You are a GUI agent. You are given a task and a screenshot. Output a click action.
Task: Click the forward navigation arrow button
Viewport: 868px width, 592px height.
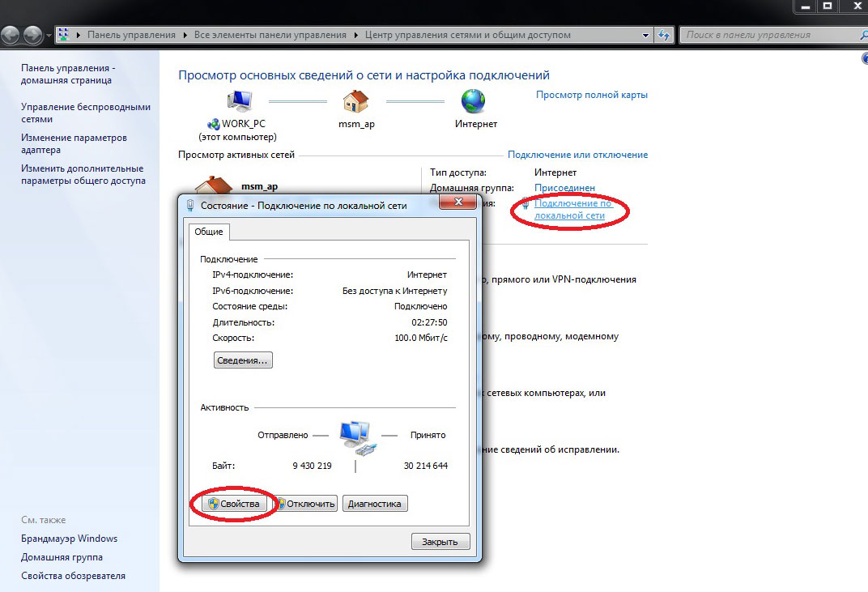pyautogui.click(x=32, y=35)
